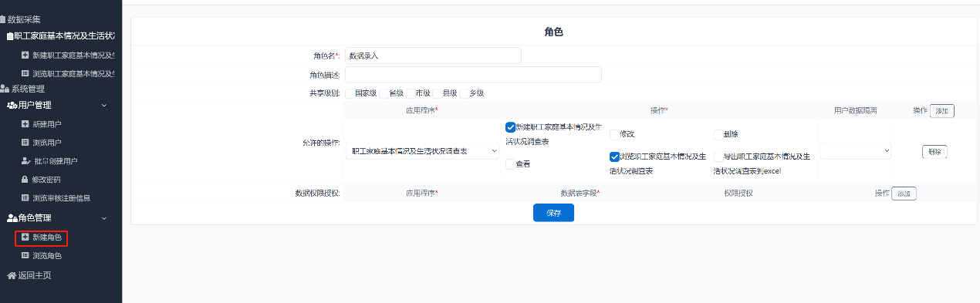Open 修改密码 page

coord(46,180)
